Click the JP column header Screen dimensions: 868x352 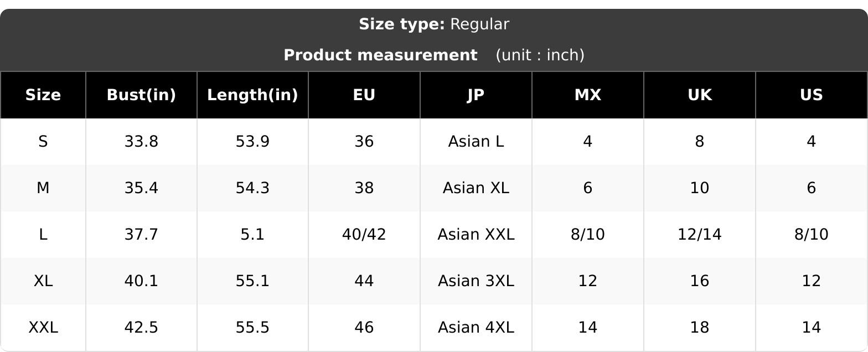tap(476, 95)
